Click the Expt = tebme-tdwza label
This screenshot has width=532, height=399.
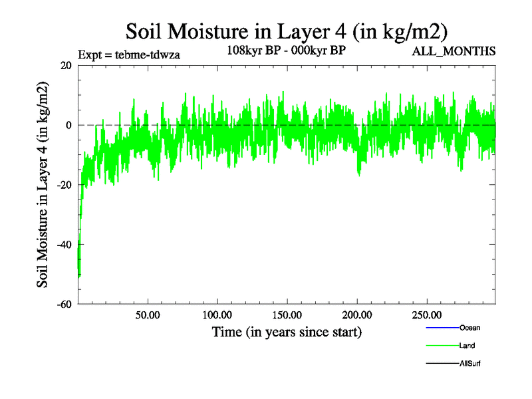(x=128, y=54)
